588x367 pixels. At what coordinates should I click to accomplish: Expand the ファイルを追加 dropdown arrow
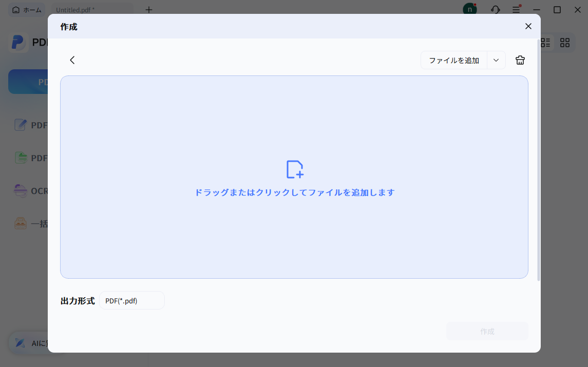pyautogui.click(x=496, y=61)
